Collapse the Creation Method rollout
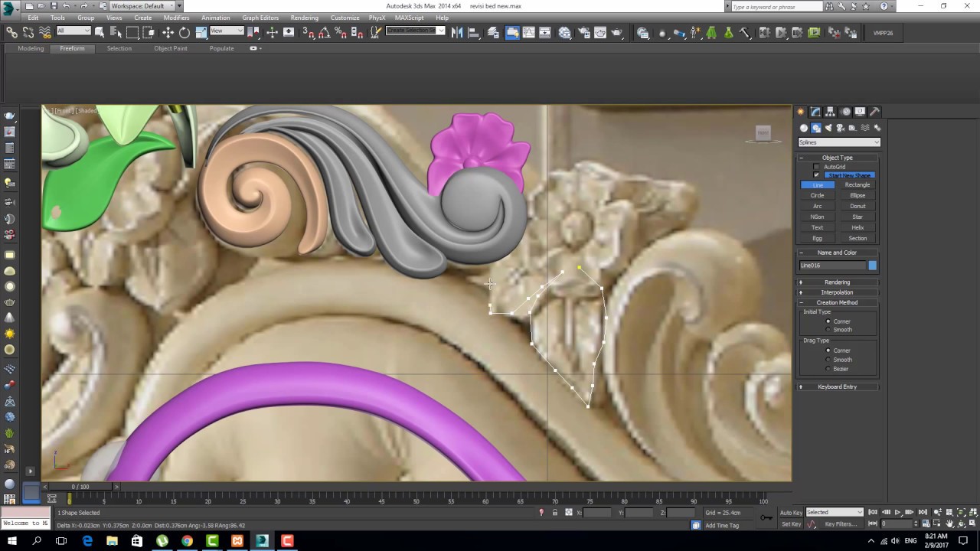This screenshot has height=551, width=980. pyautogui.click(x=837, y=302)
